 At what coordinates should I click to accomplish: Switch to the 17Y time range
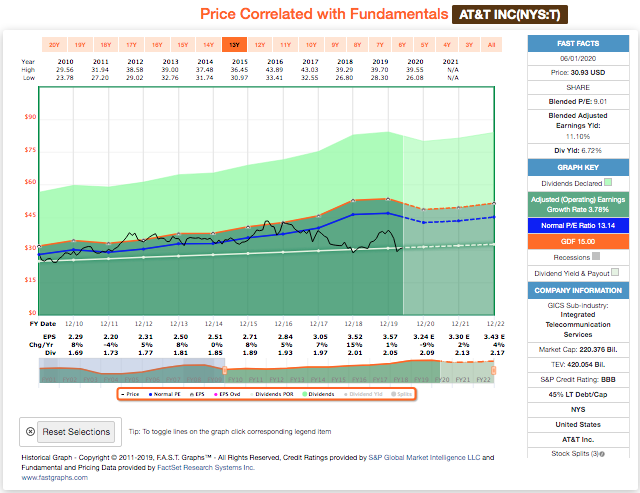131,45
